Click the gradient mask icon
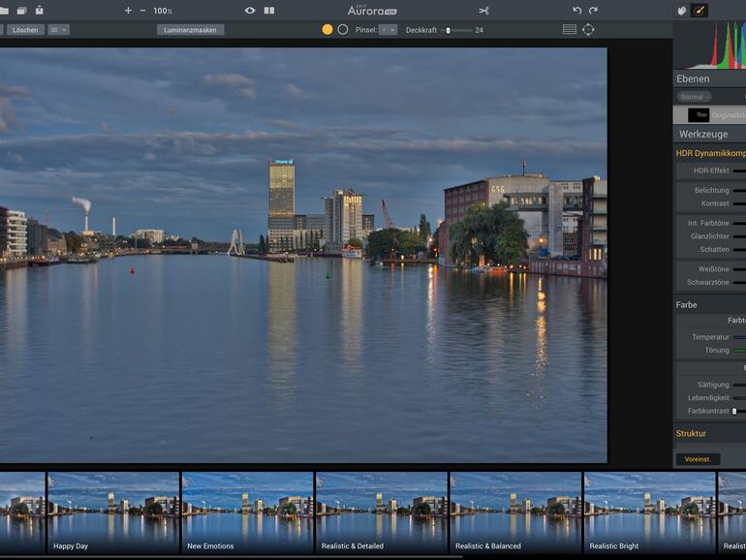Screen dimensions: 746x560 point(569,30)
